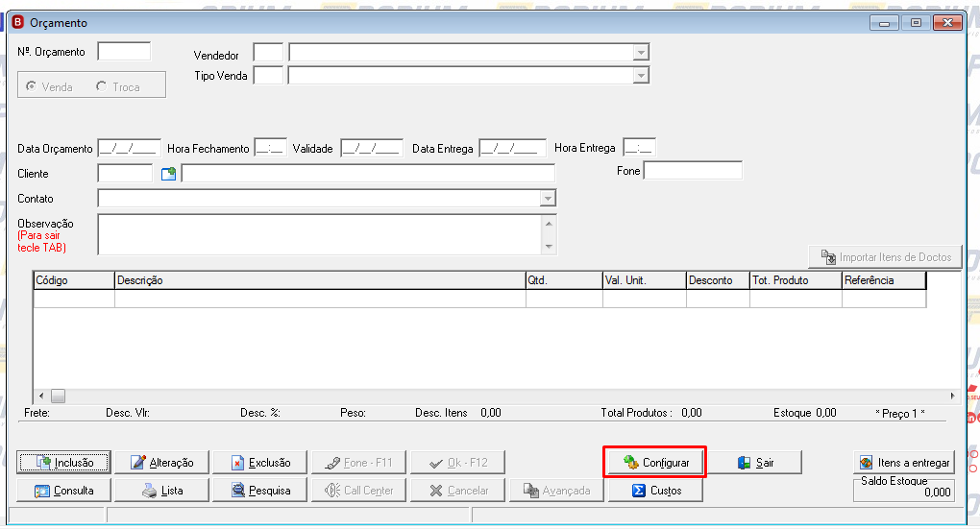
Task: Click the Vendedor code field
Action: tap(268, 53)
